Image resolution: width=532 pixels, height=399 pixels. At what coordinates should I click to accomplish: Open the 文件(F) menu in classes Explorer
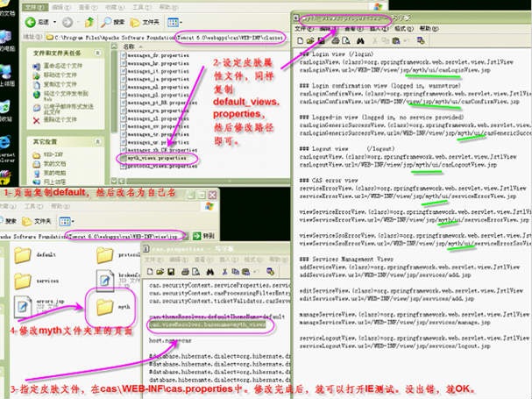[34, 7]
